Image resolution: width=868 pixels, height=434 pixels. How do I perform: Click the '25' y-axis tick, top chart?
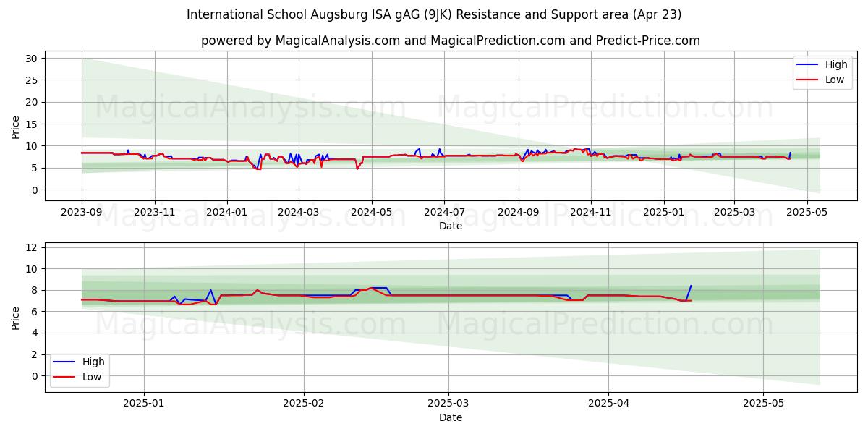[x=33, y=80]
